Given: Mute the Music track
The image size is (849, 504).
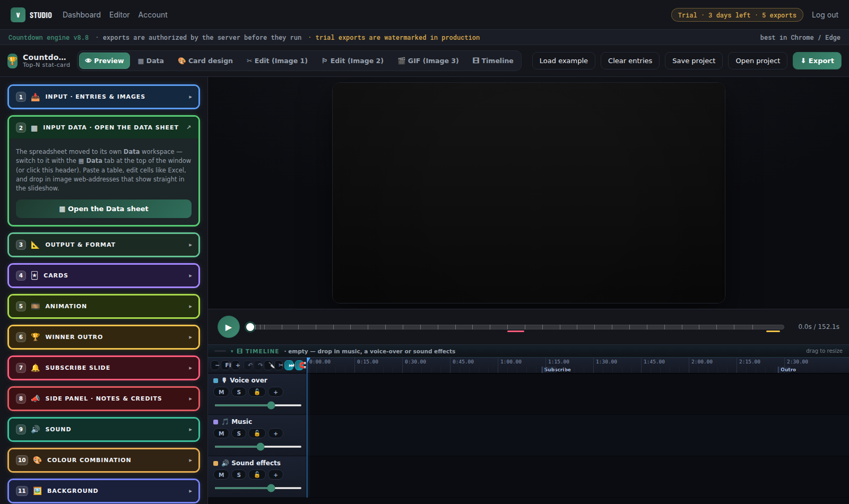Looking at the screenshot, I should click(221, 433).
